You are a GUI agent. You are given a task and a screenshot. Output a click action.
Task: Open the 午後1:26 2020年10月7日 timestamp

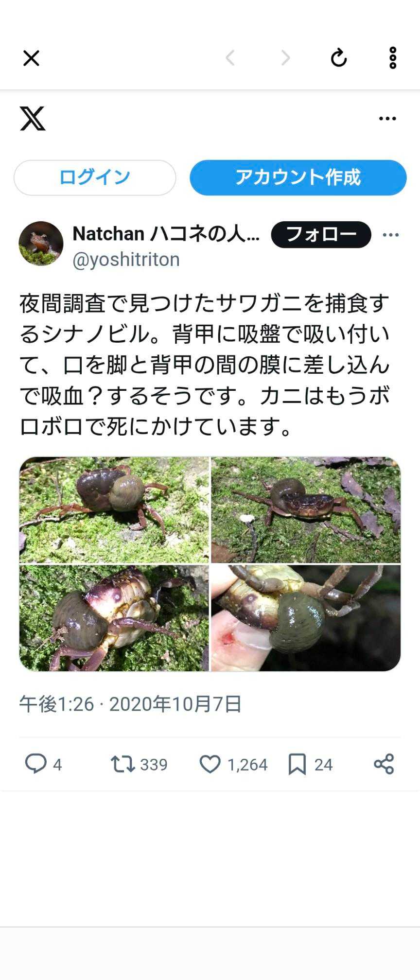130,704
